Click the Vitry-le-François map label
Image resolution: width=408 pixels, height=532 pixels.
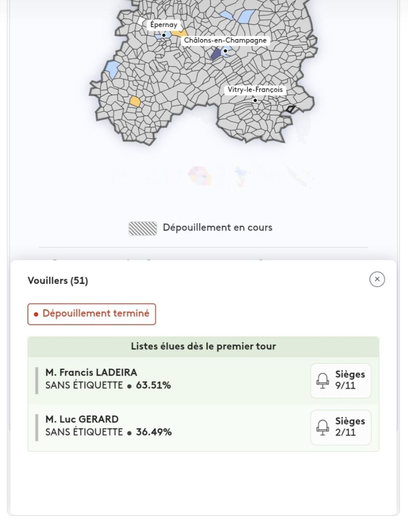(x=255, y=89)
